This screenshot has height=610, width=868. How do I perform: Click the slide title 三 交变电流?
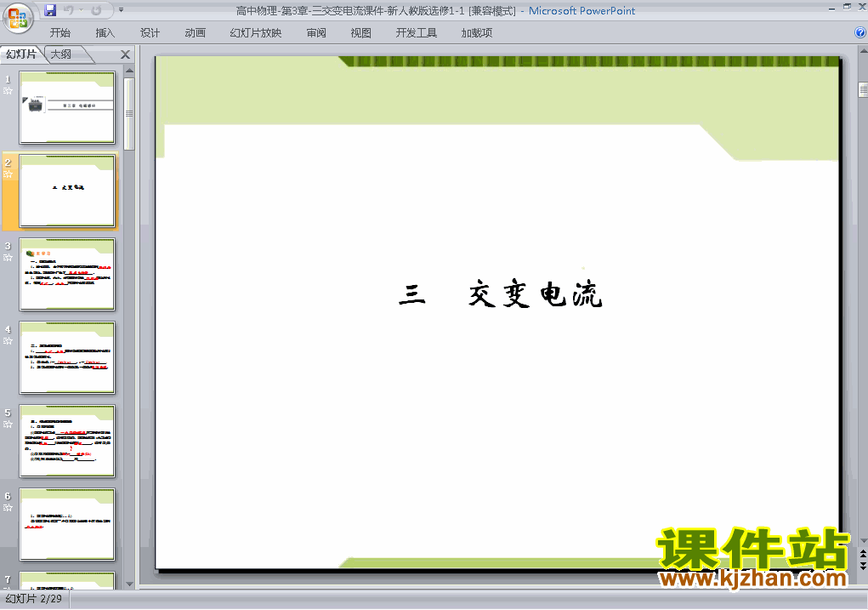(x=500, y=294)
